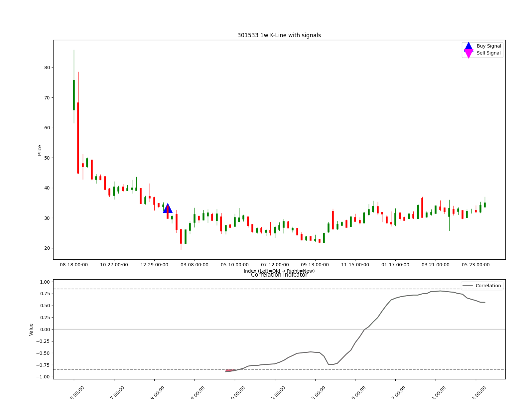
Task: Click the blue buy signal triangle on chart
Action: click(x=168, y=208)
